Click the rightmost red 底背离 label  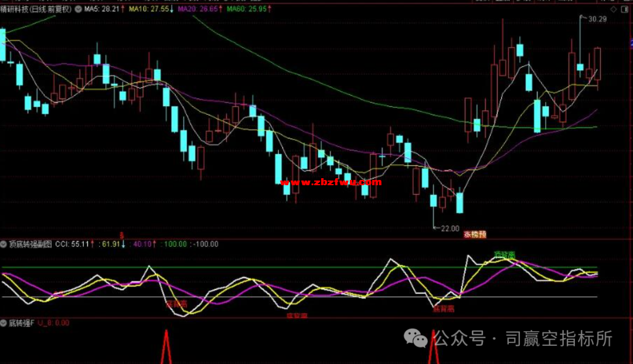pos(444,309)
